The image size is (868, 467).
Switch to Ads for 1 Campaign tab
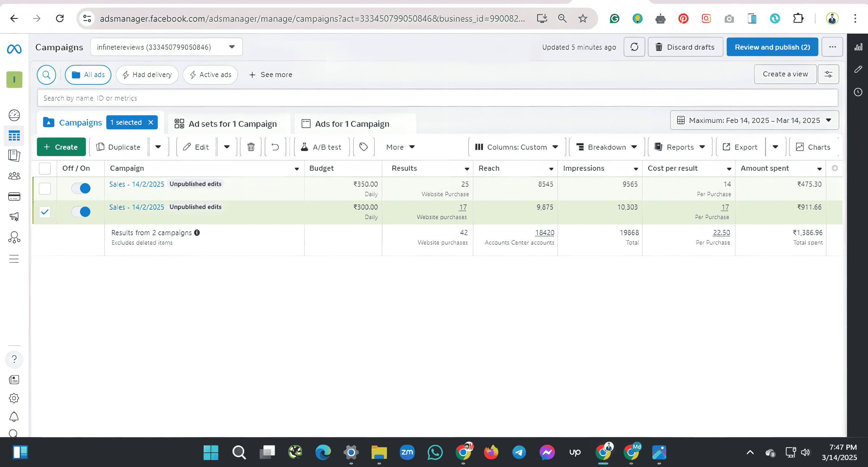point(352,124)
